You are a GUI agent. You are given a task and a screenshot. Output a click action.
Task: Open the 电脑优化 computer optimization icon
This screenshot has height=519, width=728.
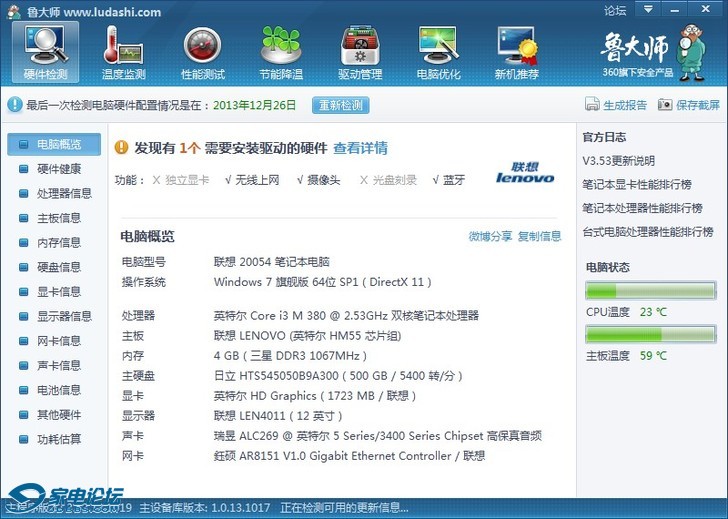coord(438,52)
